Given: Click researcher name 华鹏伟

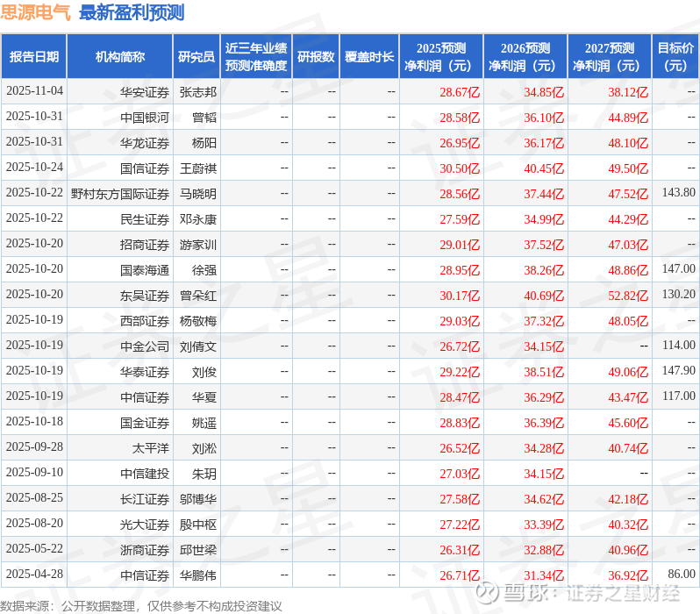Looking at the screenshot, I should pyautogui.click(x=197, y=576).
